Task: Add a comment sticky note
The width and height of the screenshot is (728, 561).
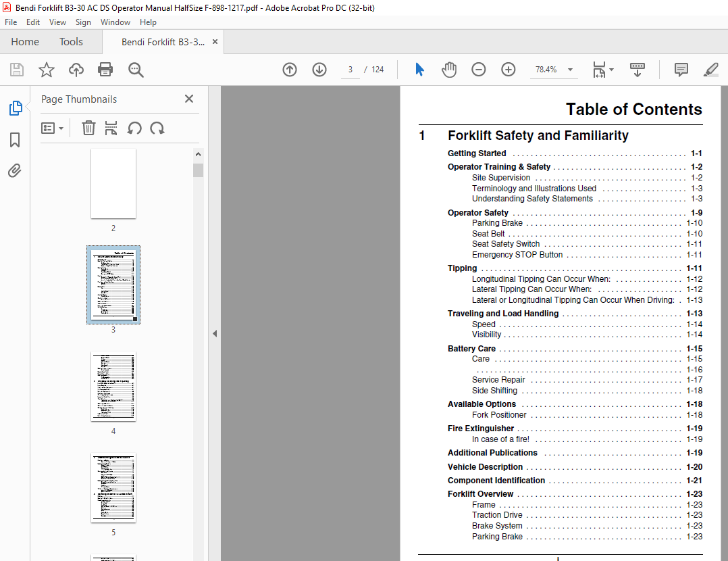Action: (681, 70)
